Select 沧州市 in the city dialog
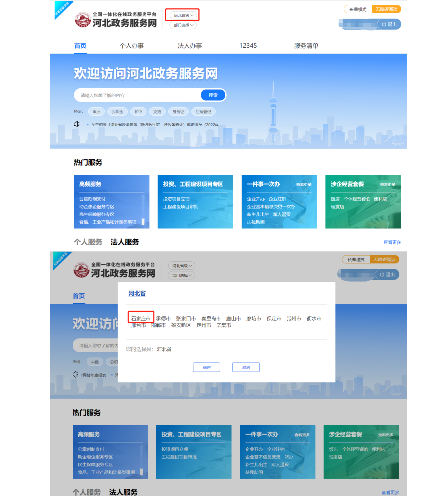 (294, 319)
